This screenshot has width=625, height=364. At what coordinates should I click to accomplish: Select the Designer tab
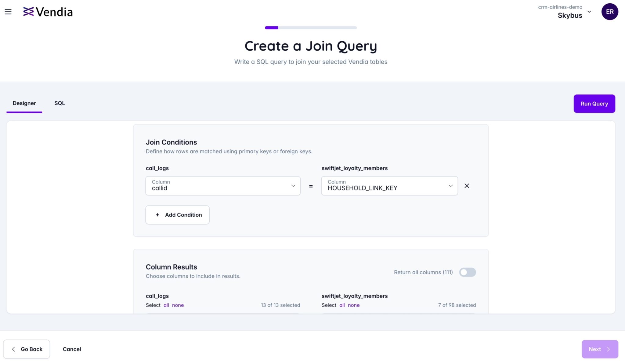coord(24,103)
